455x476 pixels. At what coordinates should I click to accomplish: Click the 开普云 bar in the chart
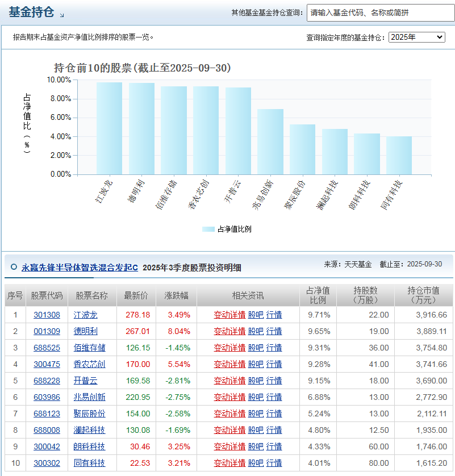point(238,131)
